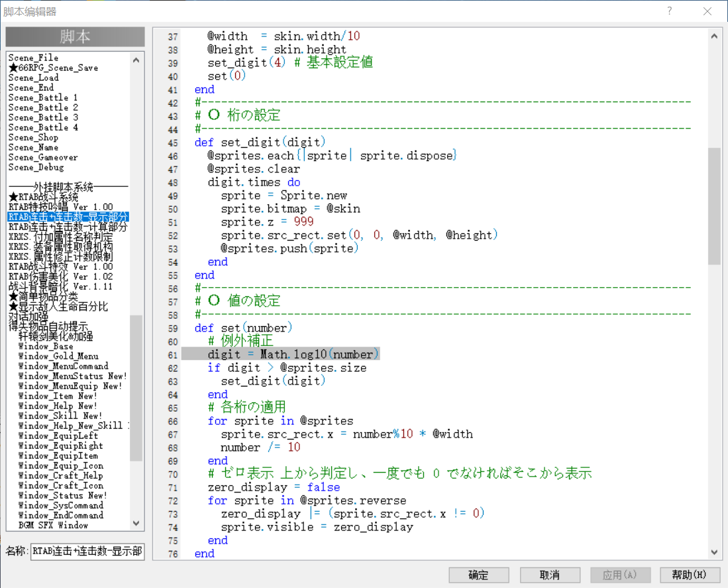The width and height of the screenshot is (728, 588).
Task: Select ★简单物品分类 script
Action: [x=44, y=296]
